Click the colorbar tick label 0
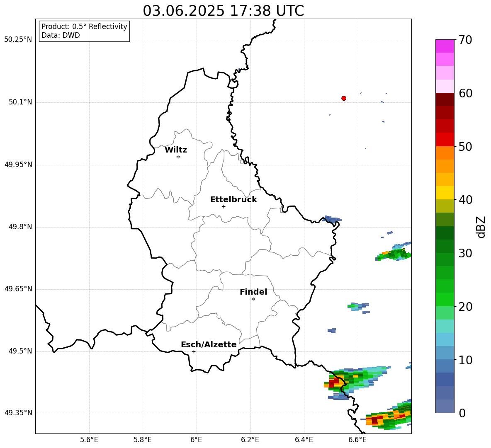 point(462,413)
